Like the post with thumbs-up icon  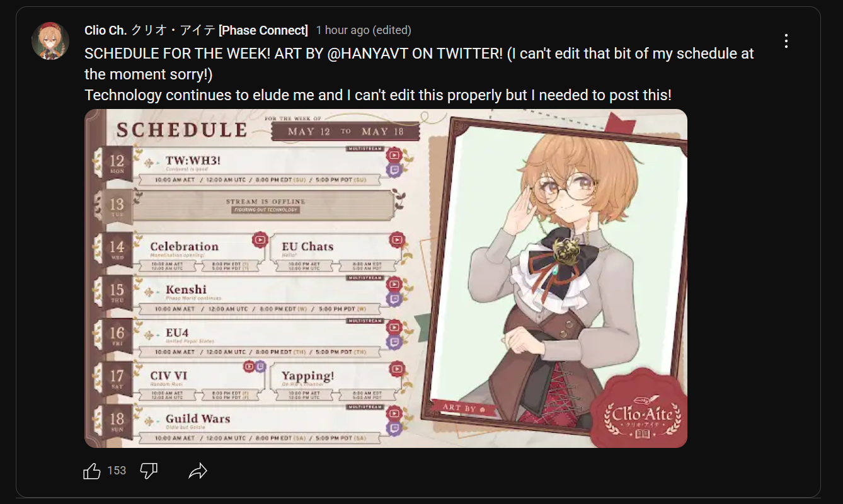coord(92,471)
